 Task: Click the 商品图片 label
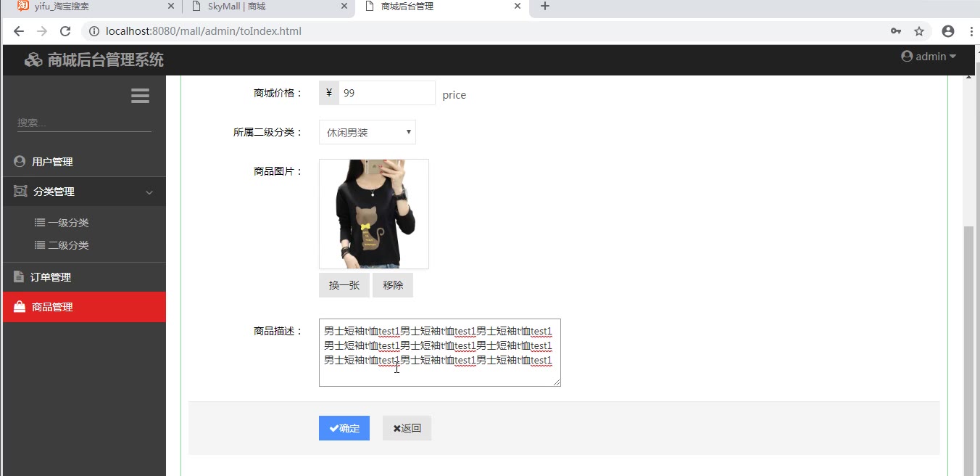click(278, 171)
